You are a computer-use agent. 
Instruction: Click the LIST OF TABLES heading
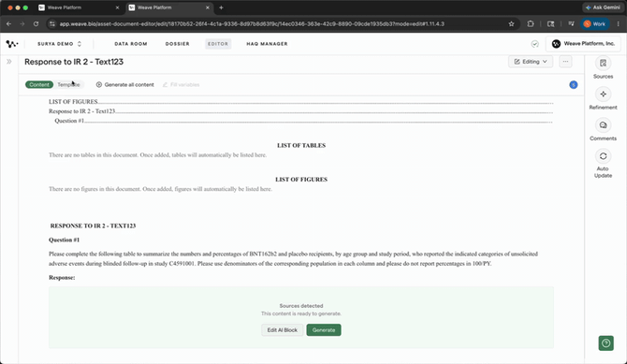tap(301, 146)
